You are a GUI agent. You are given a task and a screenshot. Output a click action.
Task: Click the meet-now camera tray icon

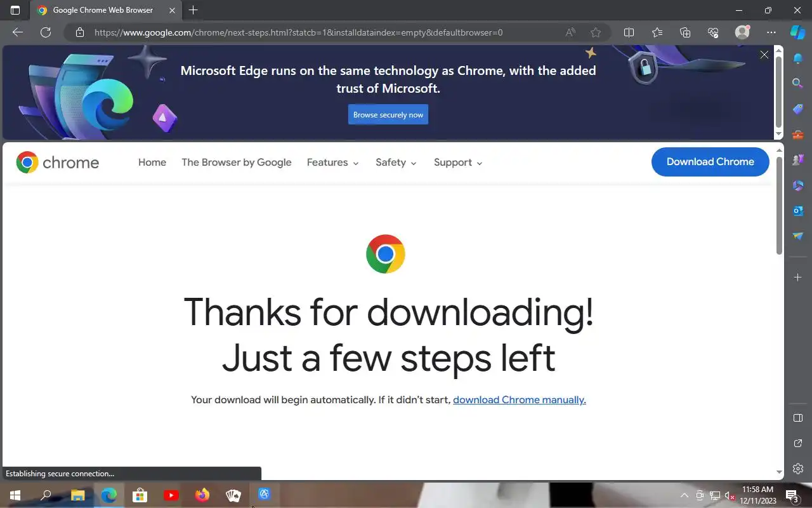(x=700, y=495)
